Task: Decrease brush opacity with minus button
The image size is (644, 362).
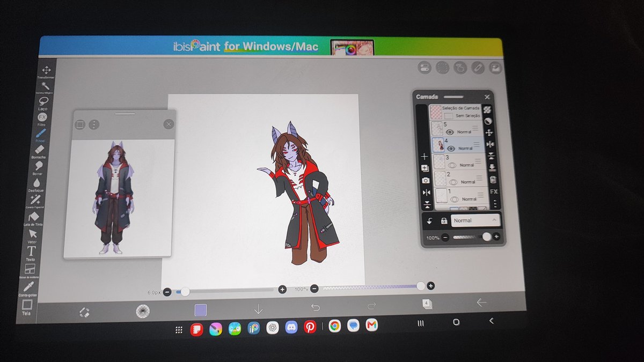Action: (314, 289)
